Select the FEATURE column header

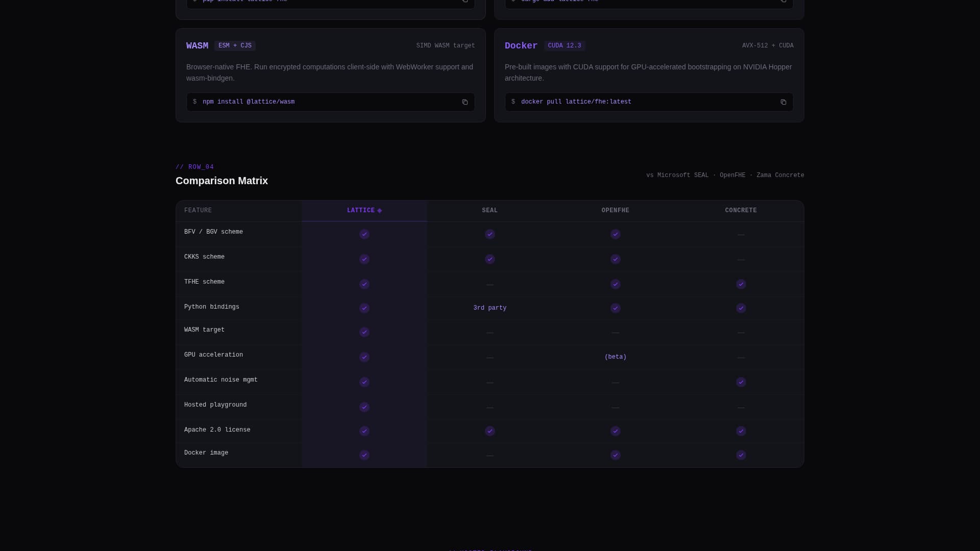pyautogui.click(x=239, y=211)
